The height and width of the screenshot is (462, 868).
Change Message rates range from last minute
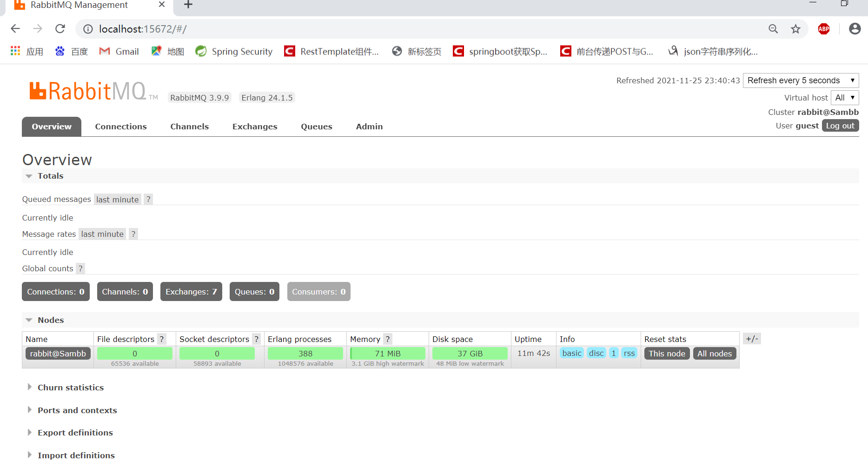tap(102, 234)
